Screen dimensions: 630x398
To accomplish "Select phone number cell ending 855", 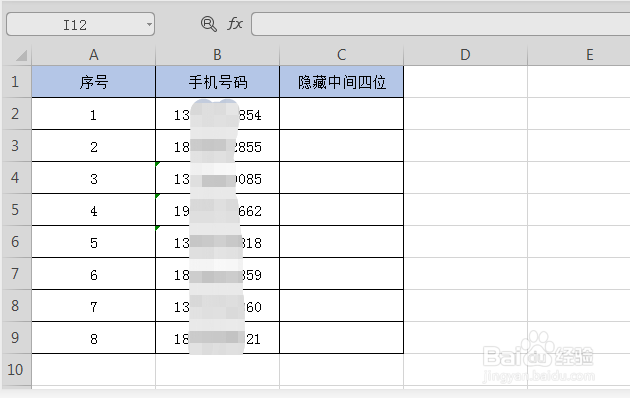I will pos(217,146).
